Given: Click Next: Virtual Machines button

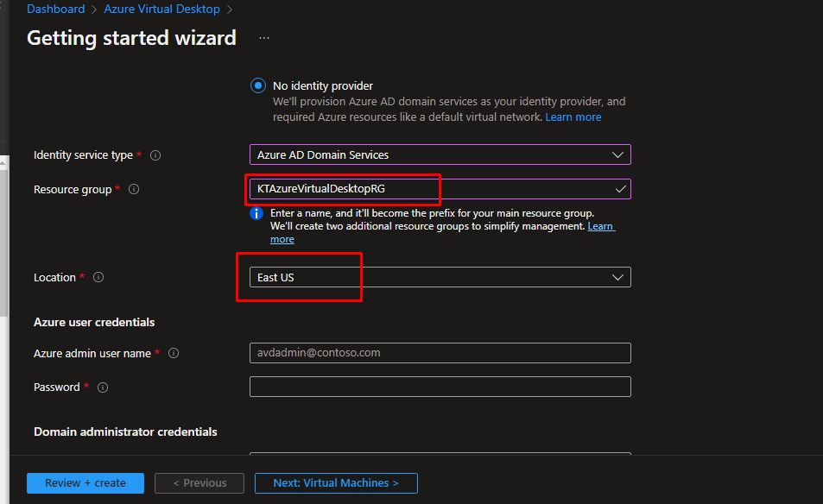Looking at the screenshot, I should (x=336, y=483).
